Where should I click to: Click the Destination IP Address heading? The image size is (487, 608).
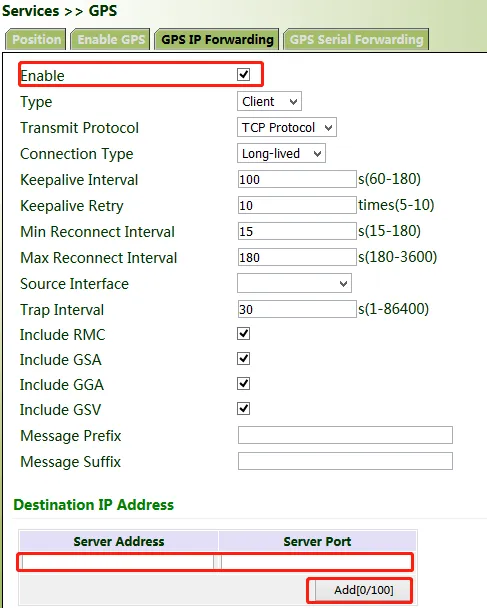[x=93, y=505]
